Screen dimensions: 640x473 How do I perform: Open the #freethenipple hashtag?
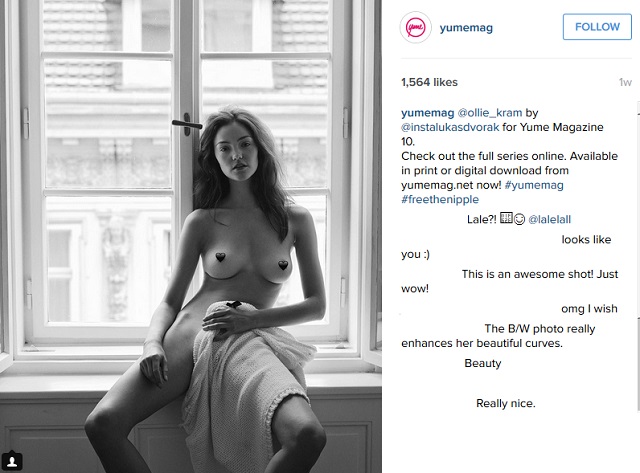[440, 200]
